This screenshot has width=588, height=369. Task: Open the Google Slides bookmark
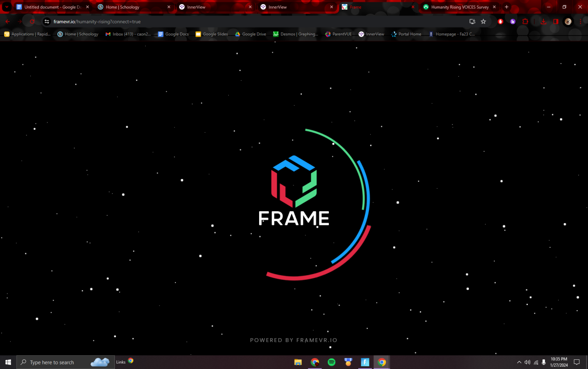pos(212,34)
